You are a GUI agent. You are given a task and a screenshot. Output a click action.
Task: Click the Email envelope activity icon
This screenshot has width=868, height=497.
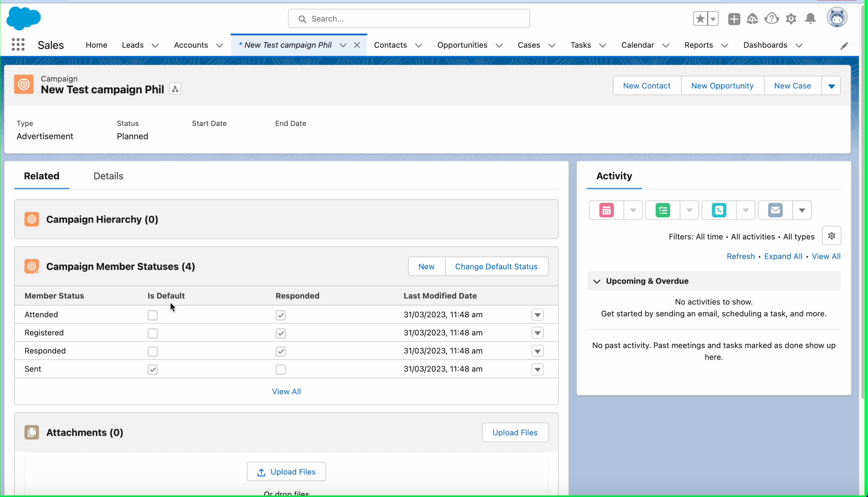pyautogui.click(x=775, y=210)
